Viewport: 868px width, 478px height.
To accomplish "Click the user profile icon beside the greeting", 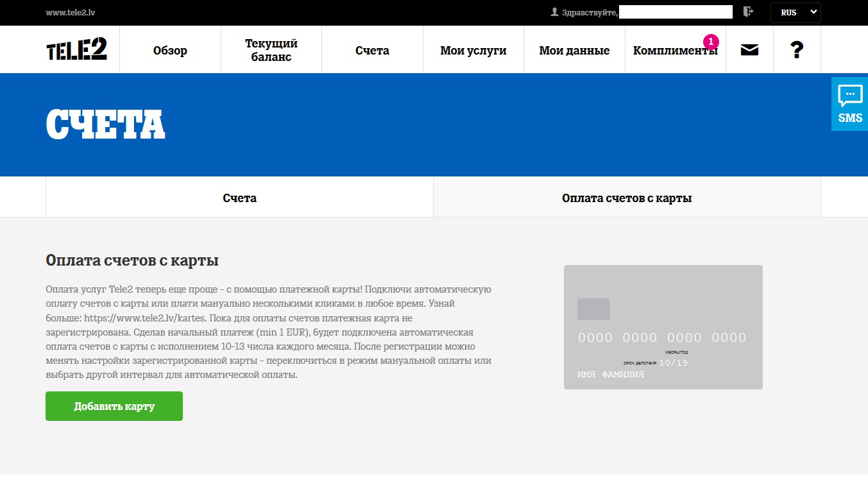I will (554, 12).
